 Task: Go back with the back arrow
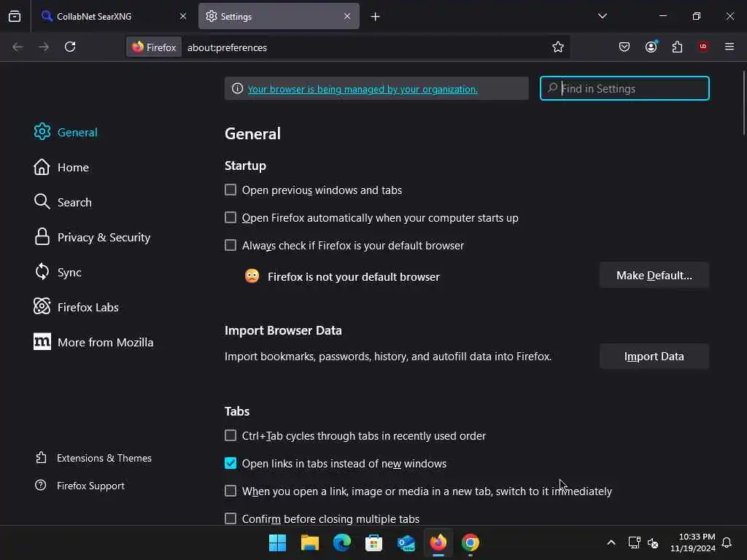click(x=18, y=47)
